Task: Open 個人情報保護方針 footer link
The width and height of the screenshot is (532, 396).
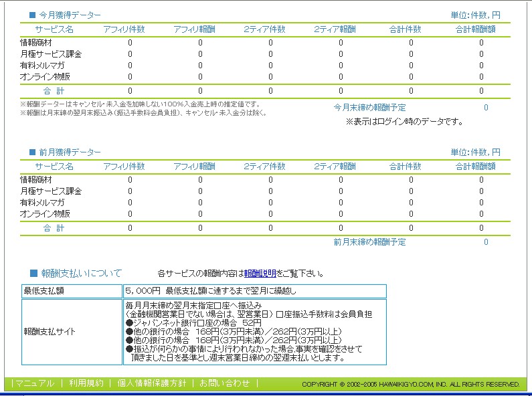Action: [x=152, y=383]
